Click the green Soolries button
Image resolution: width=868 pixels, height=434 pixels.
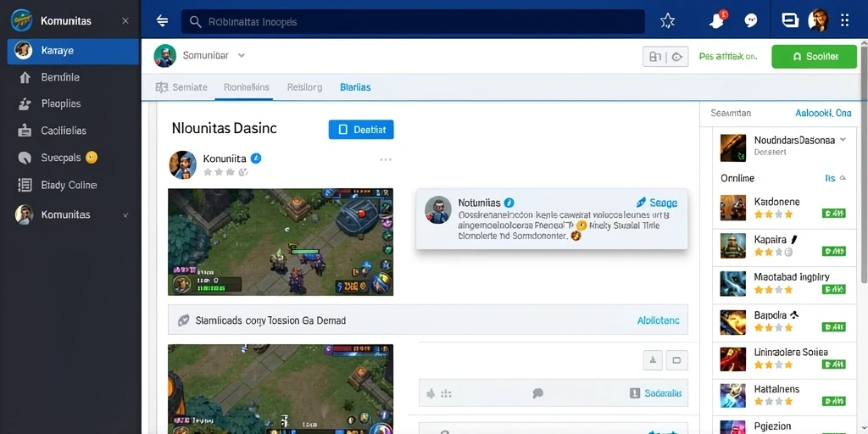[x=814, y=57]
